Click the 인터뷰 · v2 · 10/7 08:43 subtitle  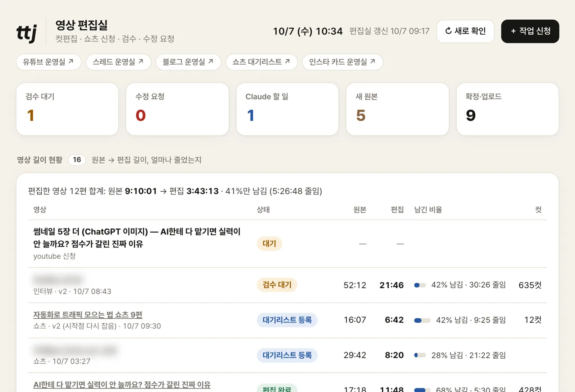(x=72, y=291)
